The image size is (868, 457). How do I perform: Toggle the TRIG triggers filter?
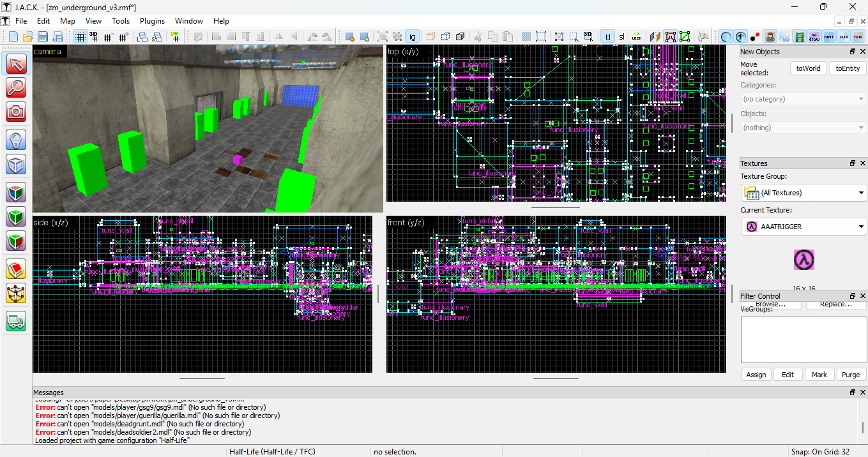pos(858,36)
